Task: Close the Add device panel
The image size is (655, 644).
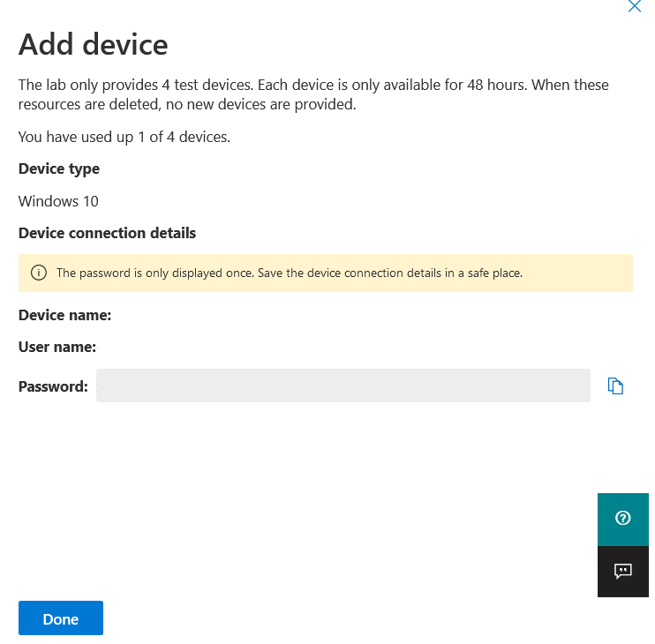Action: point(634,6)
